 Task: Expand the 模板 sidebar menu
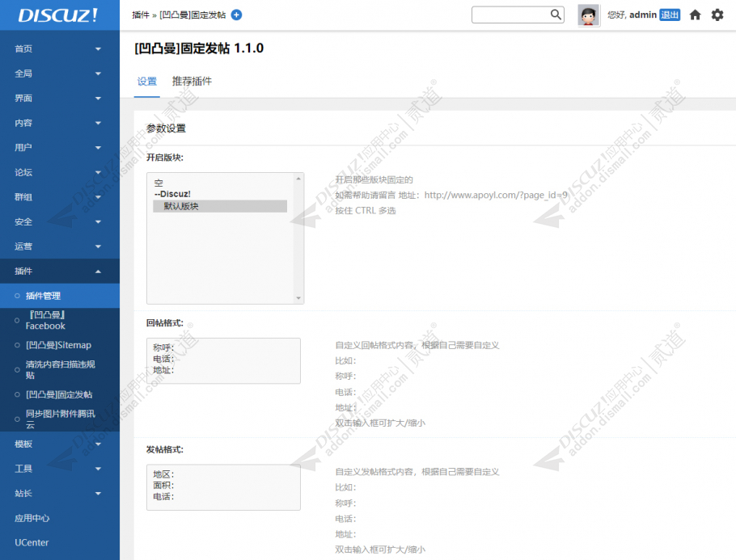point(60,444)
